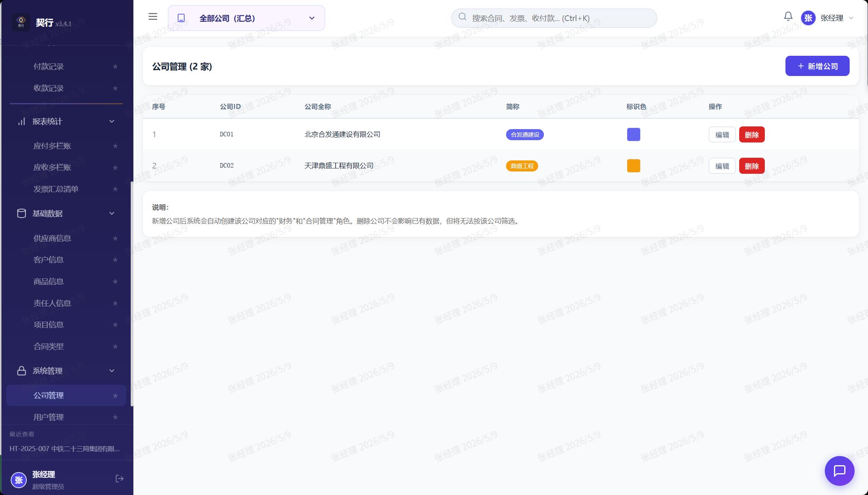This screenshot has width=868, height=495.
Task: Delete 天津鼎盛工程有限公司 row
Action: (752, 166)
